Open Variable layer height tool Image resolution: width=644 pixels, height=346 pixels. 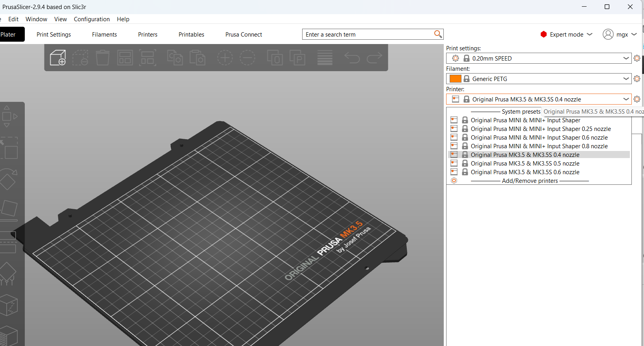click(x=325, y=58)
